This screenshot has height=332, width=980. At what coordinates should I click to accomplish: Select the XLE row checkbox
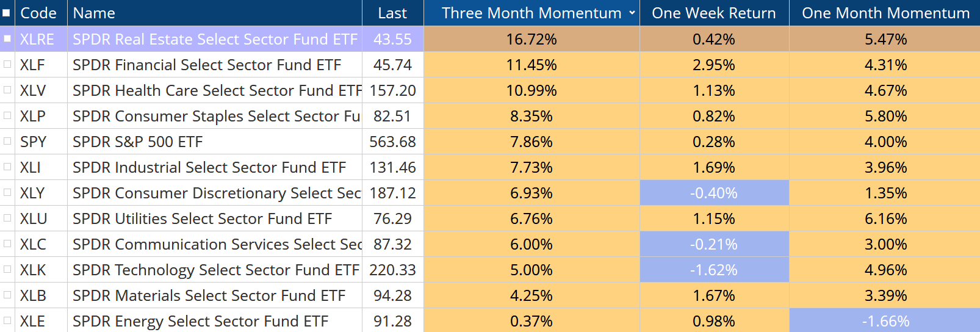[7, 320]
